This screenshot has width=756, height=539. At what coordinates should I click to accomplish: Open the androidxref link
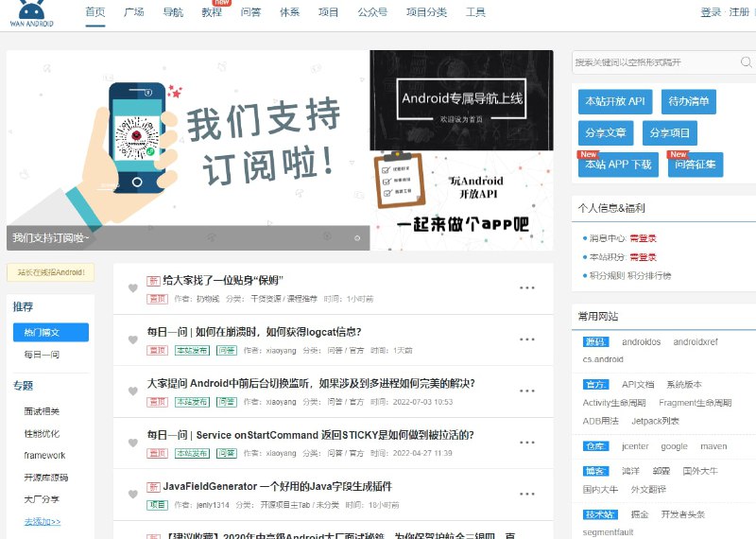click(696, 342)
